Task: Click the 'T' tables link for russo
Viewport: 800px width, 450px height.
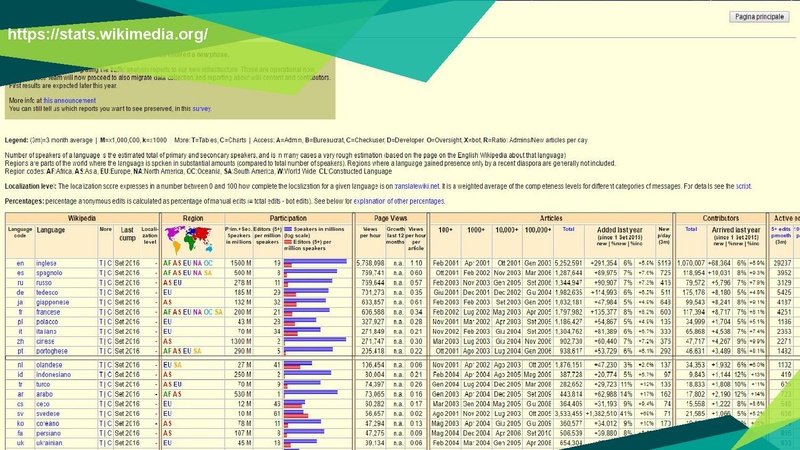Action: pyautogui.click(x=101, y=283)
